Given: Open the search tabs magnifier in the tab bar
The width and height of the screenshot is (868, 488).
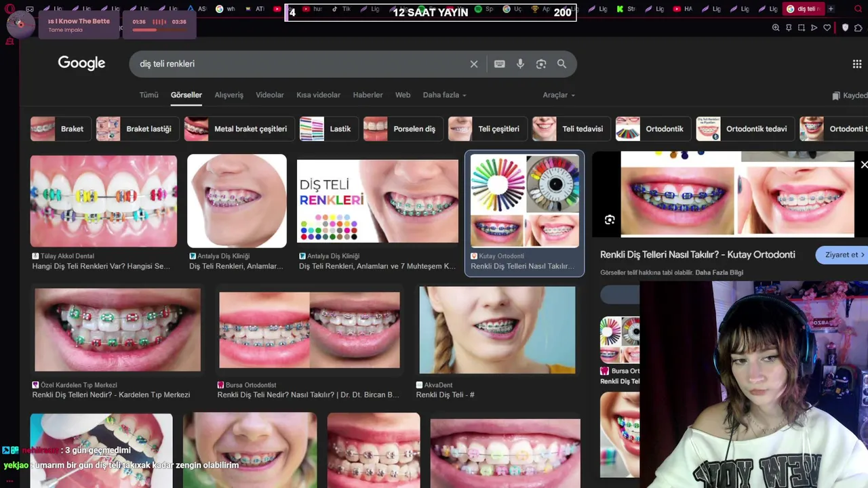Looking at the screenshot, I should (x=857, y=9).
